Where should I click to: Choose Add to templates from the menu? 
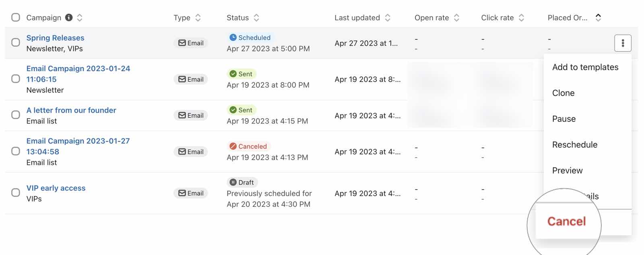click(585, 67)
